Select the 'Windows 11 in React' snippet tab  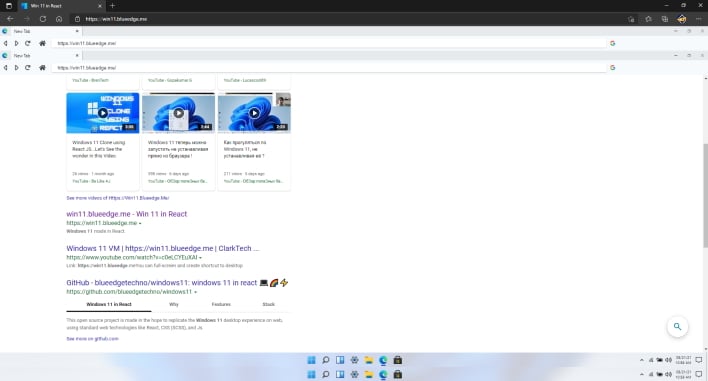point(109,304)
